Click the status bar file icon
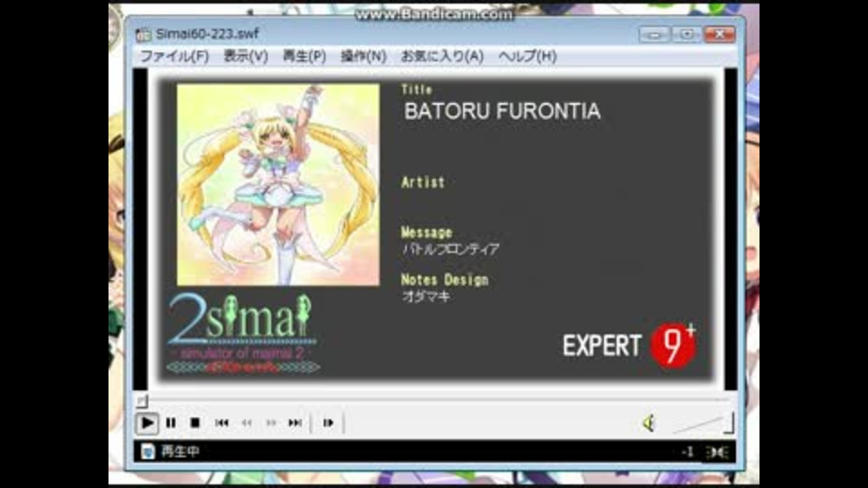This screenshot has width=868, height=488. pos(147,452)
